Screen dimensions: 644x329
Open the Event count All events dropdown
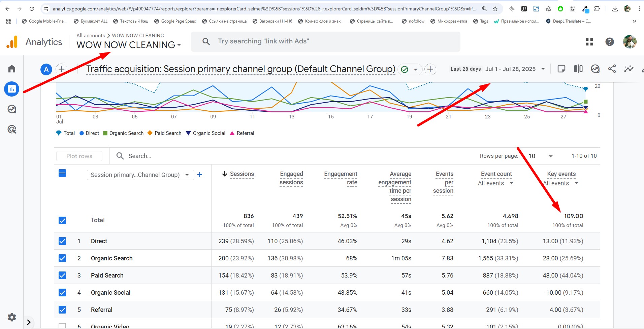coord(495,183)
